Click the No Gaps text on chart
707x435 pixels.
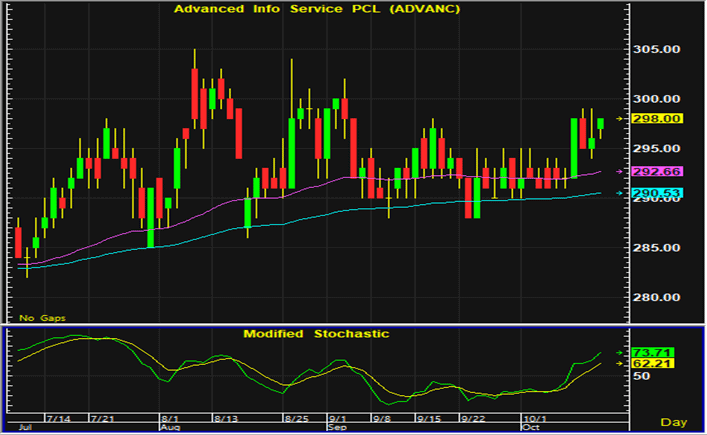40,317
